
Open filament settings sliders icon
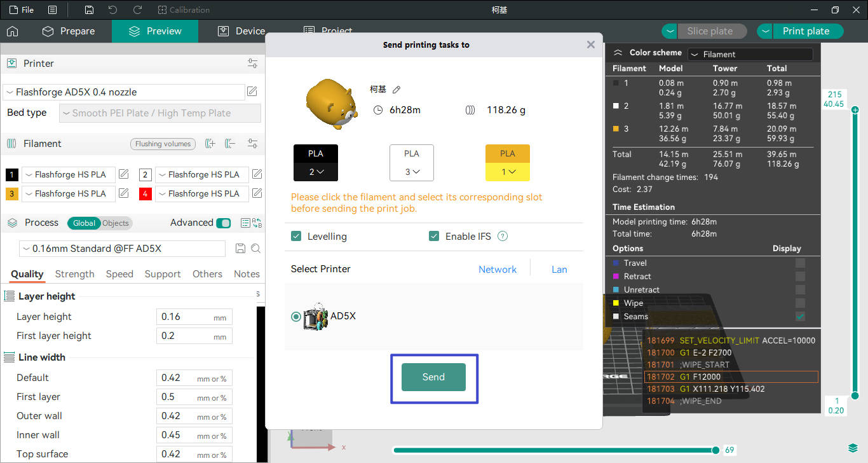(253, 144)
